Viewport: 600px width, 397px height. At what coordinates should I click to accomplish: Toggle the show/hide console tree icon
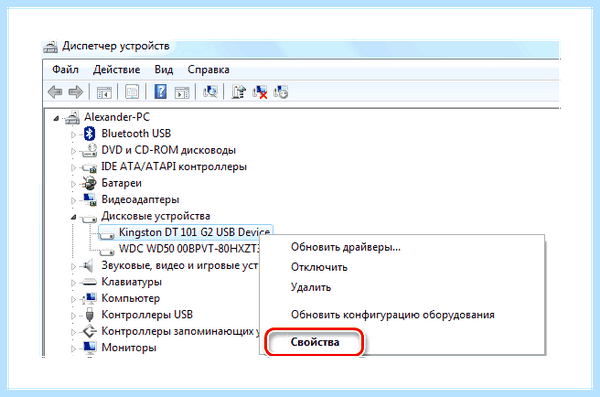(x=104, y=92)
